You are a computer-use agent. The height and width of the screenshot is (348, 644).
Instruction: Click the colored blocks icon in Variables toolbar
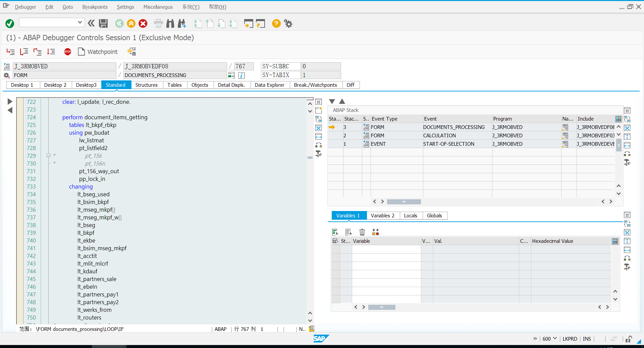click(x=376, y=232)
